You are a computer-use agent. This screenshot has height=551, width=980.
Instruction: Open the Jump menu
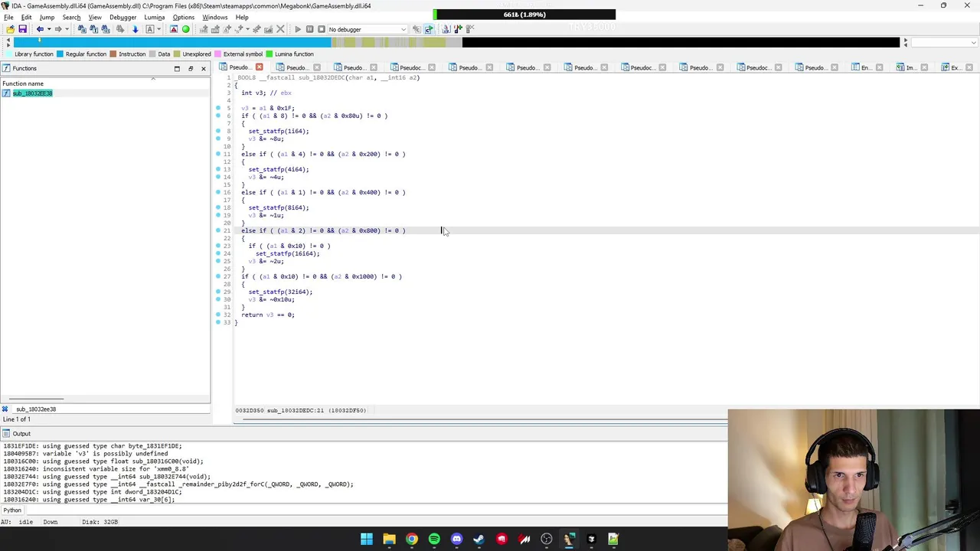[47, 17]
